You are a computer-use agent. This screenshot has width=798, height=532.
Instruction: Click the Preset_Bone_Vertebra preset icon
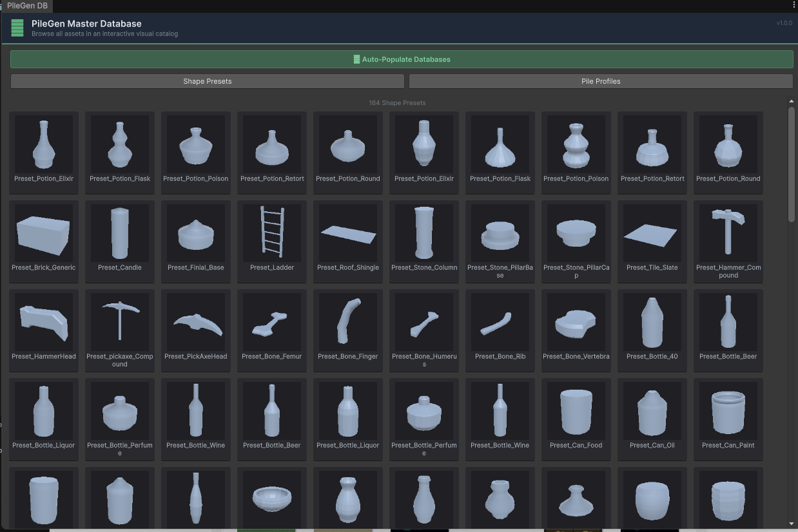tap(576, 321)
